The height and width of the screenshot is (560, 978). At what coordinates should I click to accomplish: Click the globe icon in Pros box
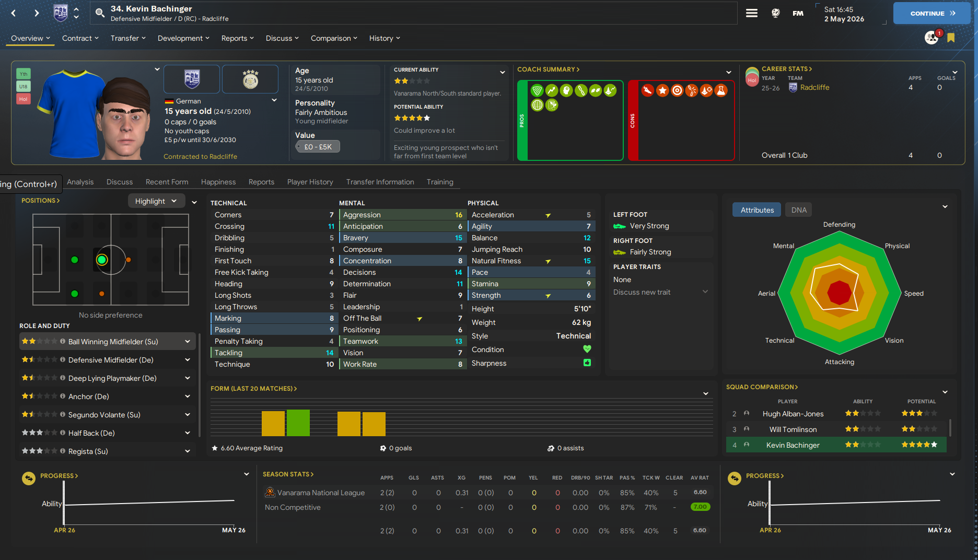(537, 105)
